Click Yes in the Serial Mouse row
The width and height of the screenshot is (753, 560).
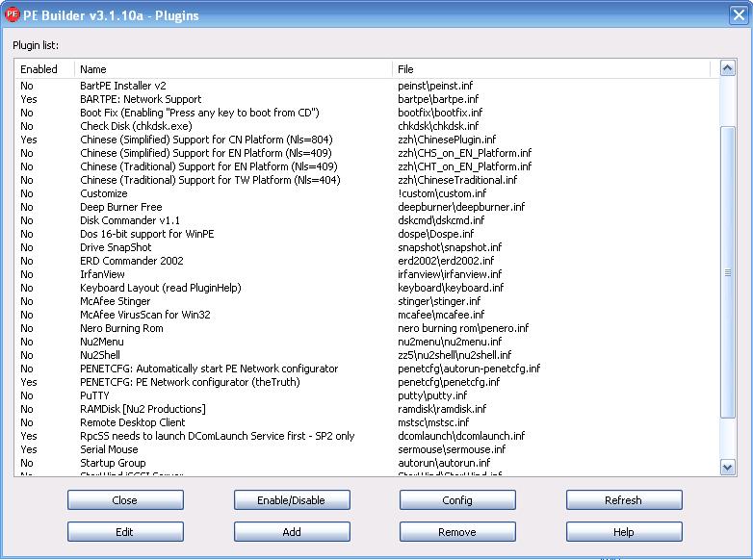[28, 449]
